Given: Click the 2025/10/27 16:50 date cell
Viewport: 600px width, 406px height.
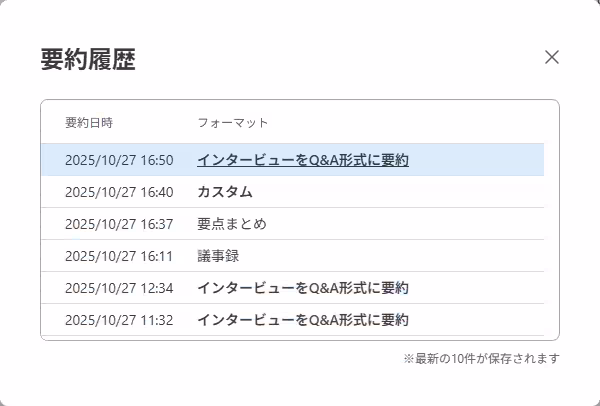Looking at the screenshot, I should click(119, 160).
